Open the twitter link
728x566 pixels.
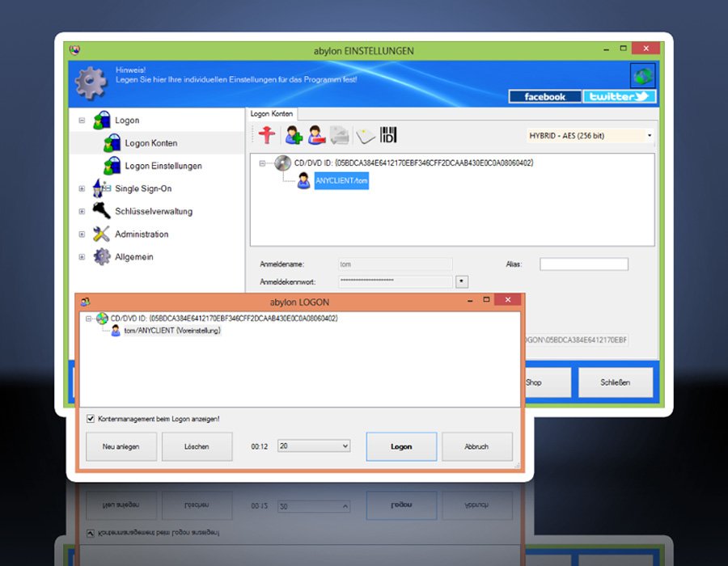(x=620, y=96)
